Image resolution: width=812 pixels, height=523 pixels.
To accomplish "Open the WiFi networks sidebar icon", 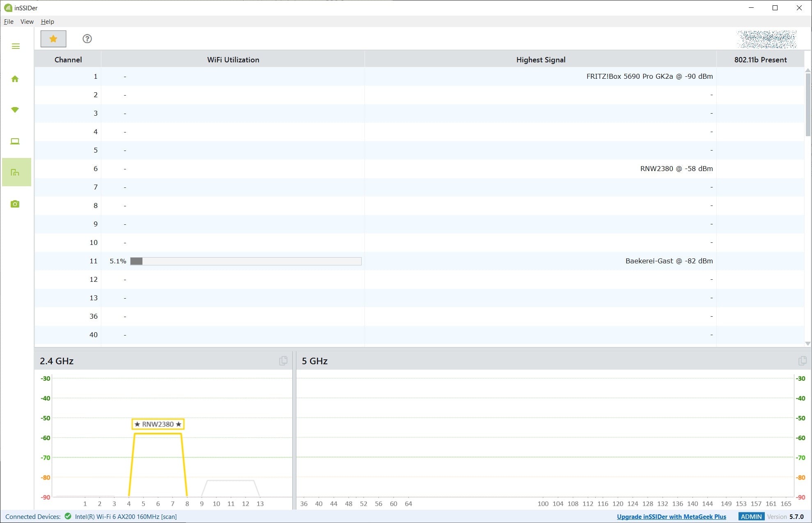I will 15,110.
